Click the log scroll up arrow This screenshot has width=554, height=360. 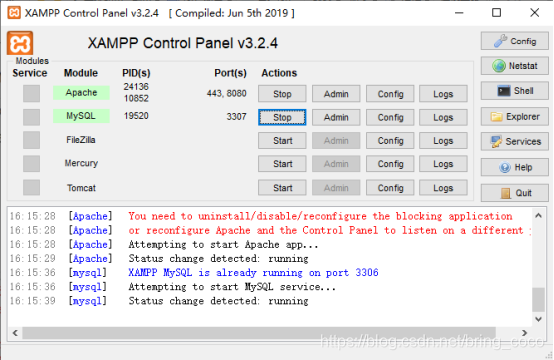click(538, 215)
